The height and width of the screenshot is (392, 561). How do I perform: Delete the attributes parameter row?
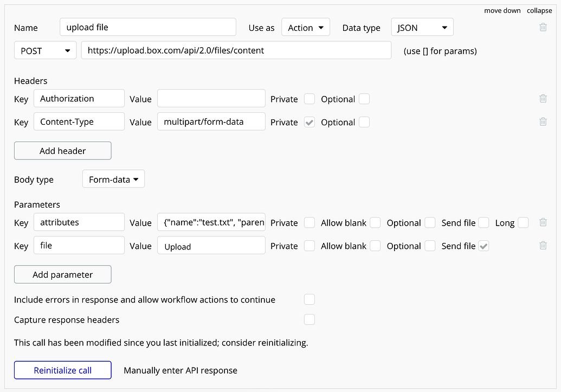[543, 222]
